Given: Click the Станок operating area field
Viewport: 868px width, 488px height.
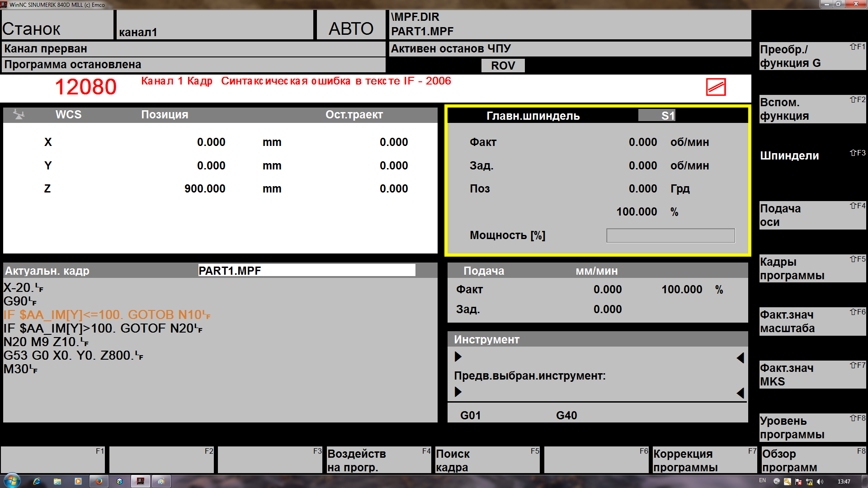Looking at the screenshot, I should click(x=57, y=25).
